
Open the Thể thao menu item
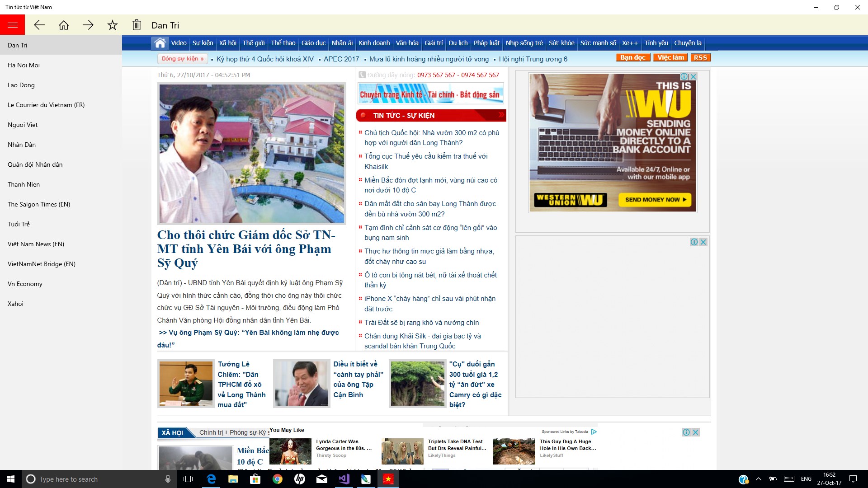[283, 43]
